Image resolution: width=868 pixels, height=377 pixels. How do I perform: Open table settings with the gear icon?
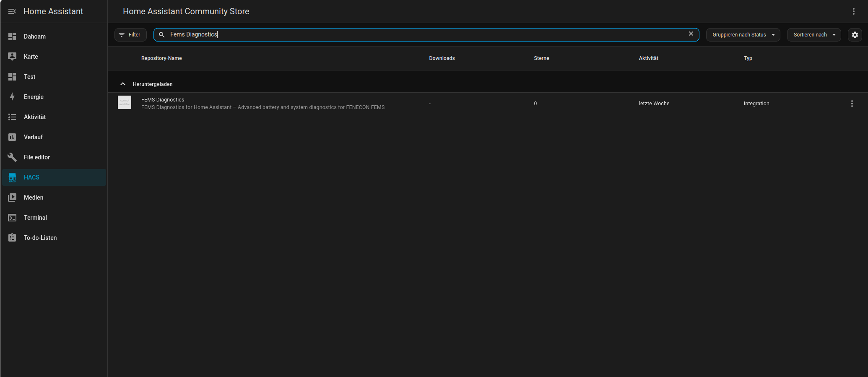[x=855, y=35]
